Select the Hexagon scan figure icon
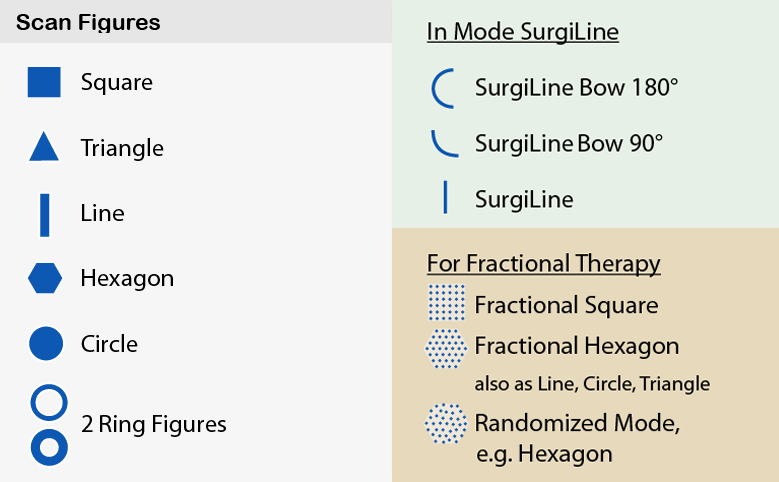 (45, 278)
